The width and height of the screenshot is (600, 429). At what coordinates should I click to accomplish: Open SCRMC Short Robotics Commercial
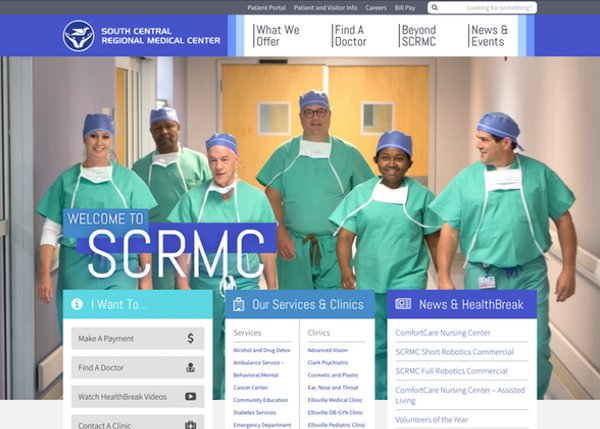(x=455, y=352)
